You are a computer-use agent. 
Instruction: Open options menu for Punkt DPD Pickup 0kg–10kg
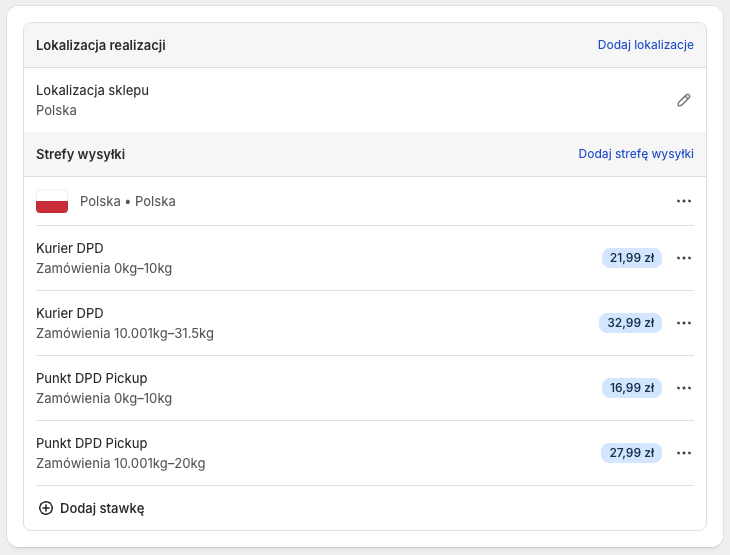(x=684, y=388)
